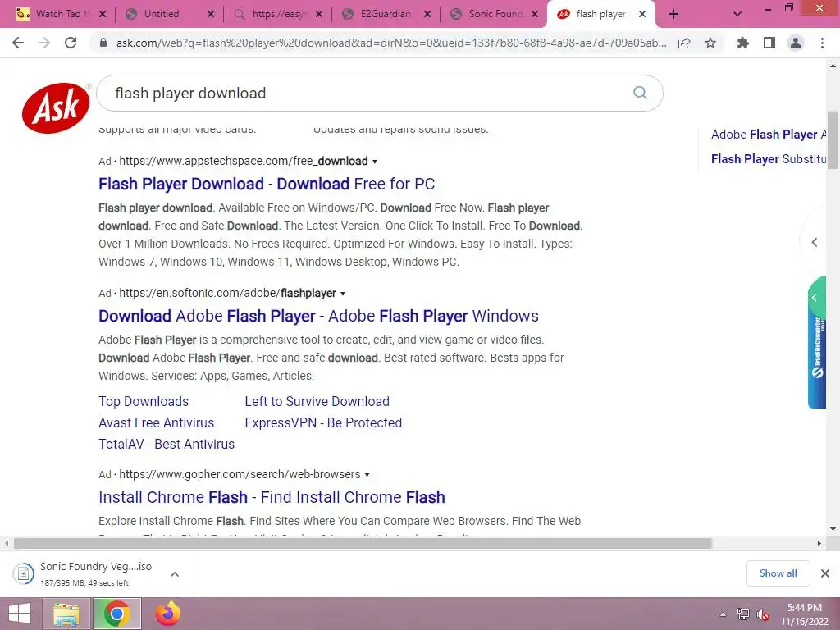Open Install Chrome Flash result link

click(x=272, y=497)
